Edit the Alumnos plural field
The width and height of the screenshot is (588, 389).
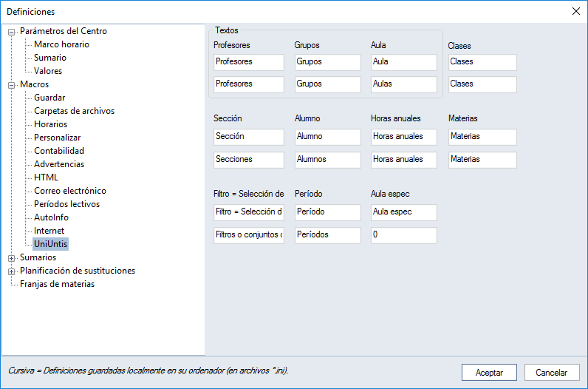327,160
